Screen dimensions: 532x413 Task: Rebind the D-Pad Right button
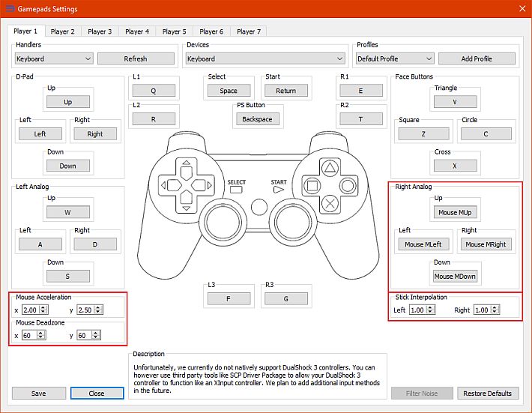pyautogui.click(x=95, y=133)
